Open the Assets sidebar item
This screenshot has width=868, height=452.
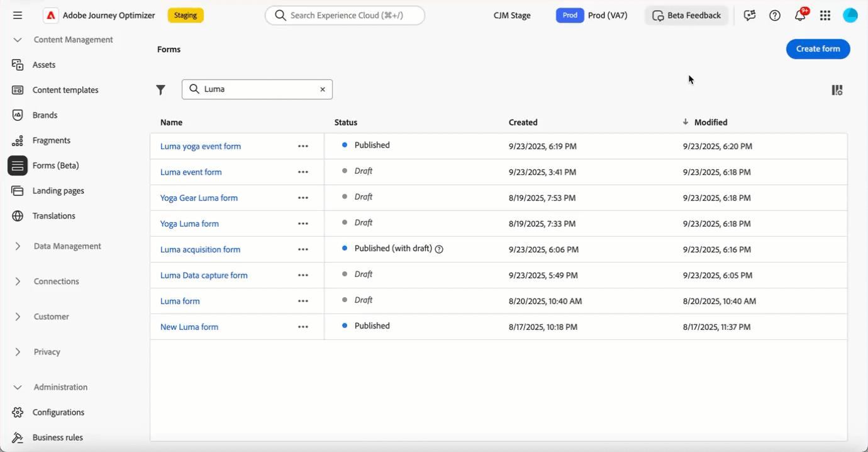point(44,65)
